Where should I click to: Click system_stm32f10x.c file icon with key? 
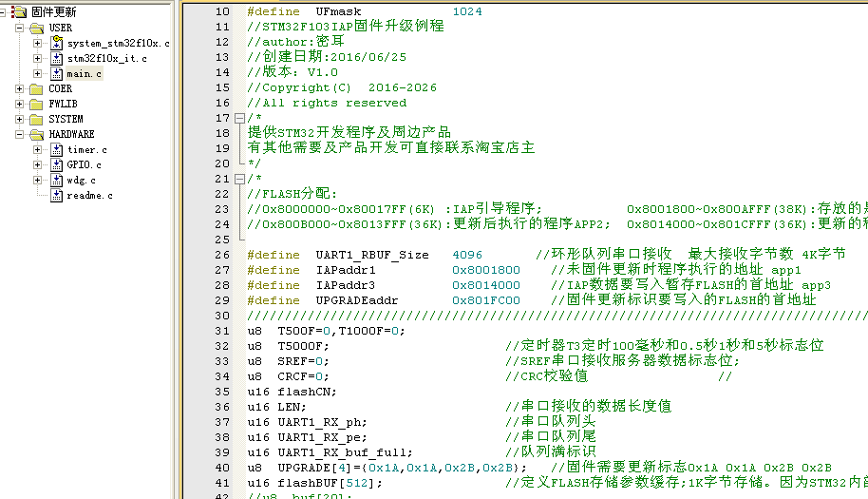56,43
